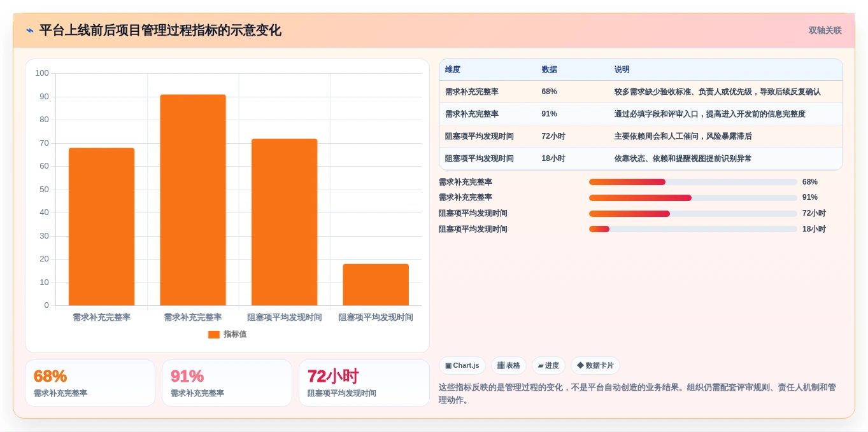Viewport: 868px width, 432px height.
Task: Click the x-axis label under the 91 bar
Action: point(193,317)
